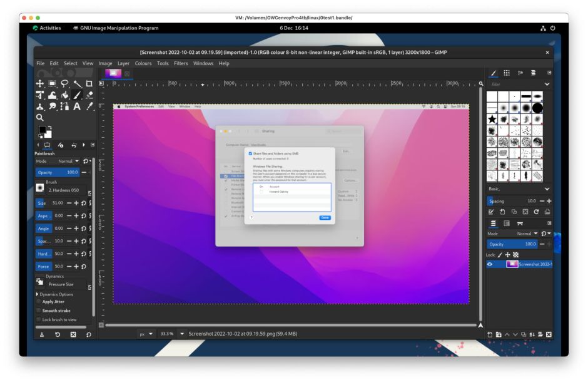Click the foreground colour swatch
Image resolution: width=588 pixels, height=382 pixels.
click(41, 130)
